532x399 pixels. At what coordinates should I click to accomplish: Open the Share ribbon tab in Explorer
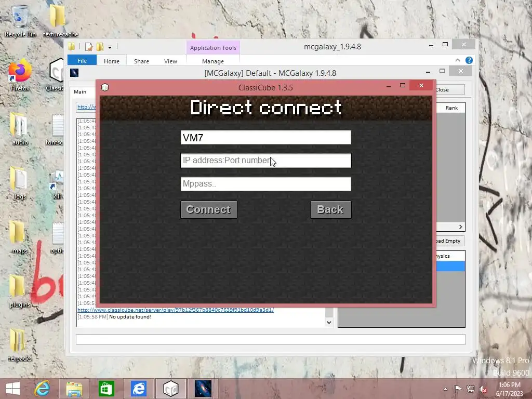click(x=141, y=61)
